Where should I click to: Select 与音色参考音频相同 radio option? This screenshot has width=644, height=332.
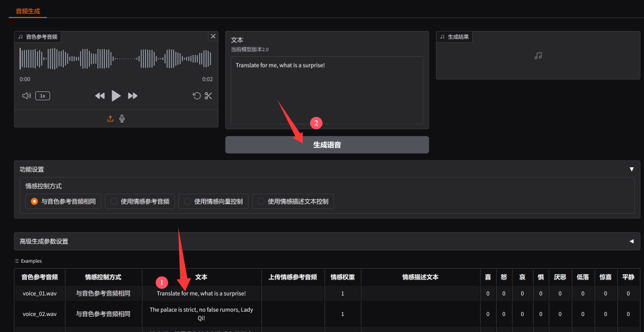35,202
